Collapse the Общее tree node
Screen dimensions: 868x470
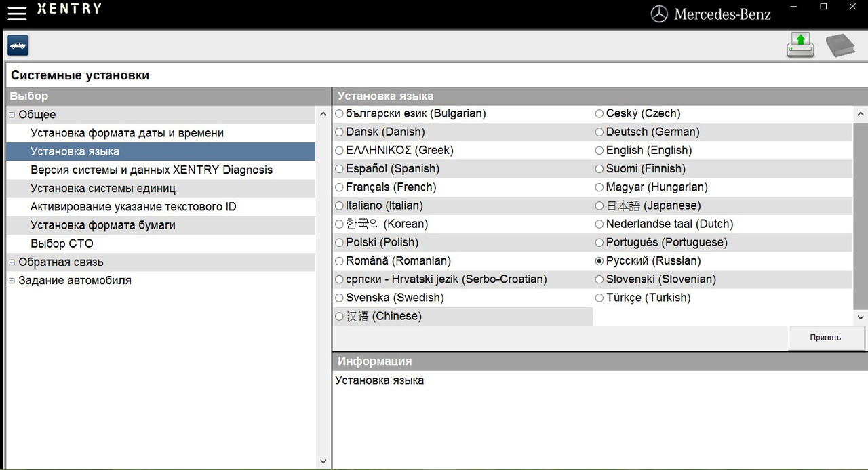point(12,115)
